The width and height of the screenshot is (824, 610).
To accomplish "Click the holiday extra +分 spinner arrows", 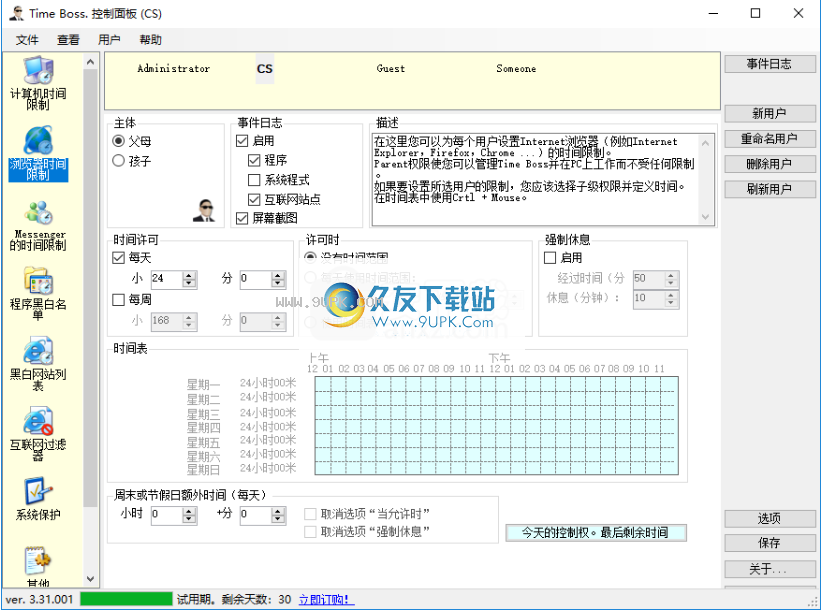I will (x=279, y=515).
